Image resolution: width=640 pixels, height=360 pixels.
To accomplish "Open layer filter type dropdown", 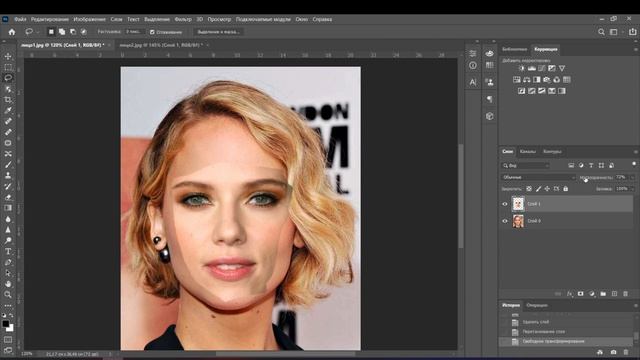I will coord(526,165).
